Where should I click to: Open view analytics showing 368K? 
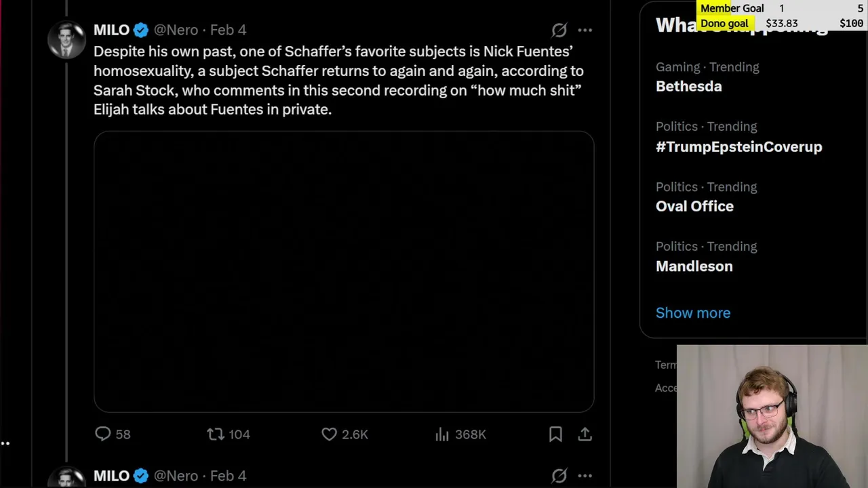(x=443, y=434)
